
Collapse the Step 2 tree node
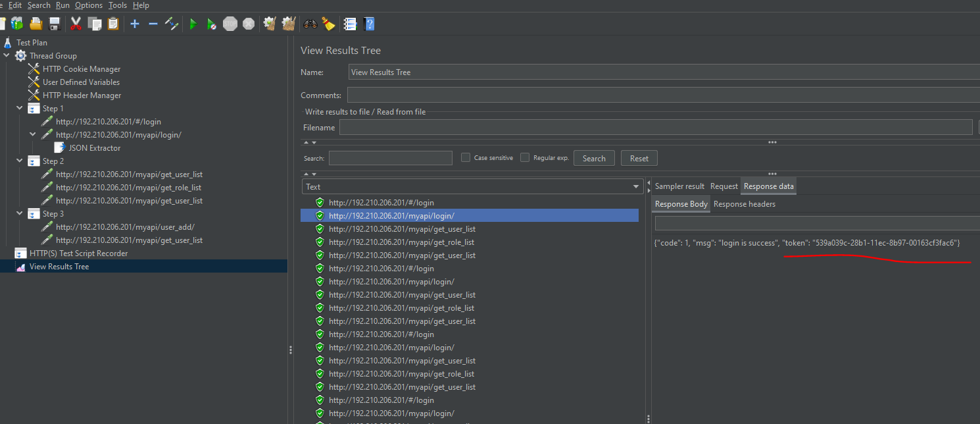(x=20, y=161)
